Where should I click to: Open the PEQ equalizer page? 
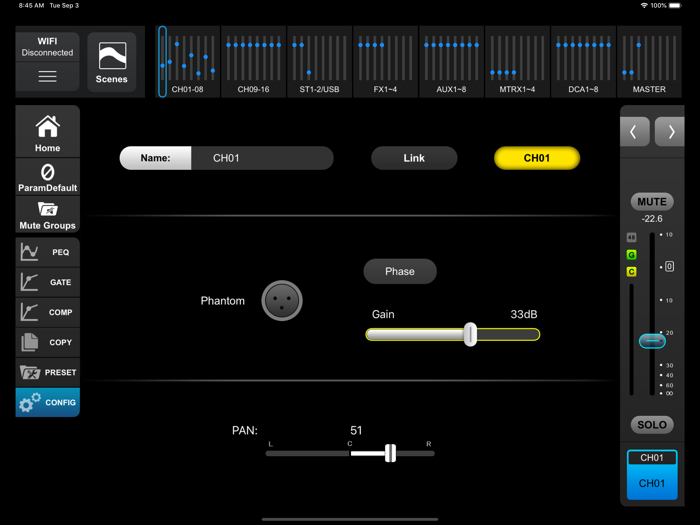pyautogui.click(x=47, y=252)
